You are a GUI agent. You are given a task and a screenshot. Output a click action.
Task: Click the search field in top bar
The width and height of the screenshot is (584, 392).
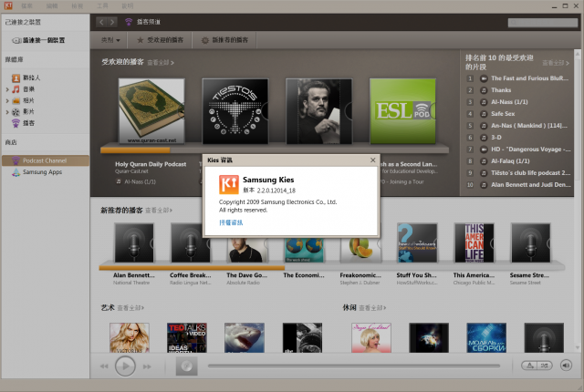(543, 22)
